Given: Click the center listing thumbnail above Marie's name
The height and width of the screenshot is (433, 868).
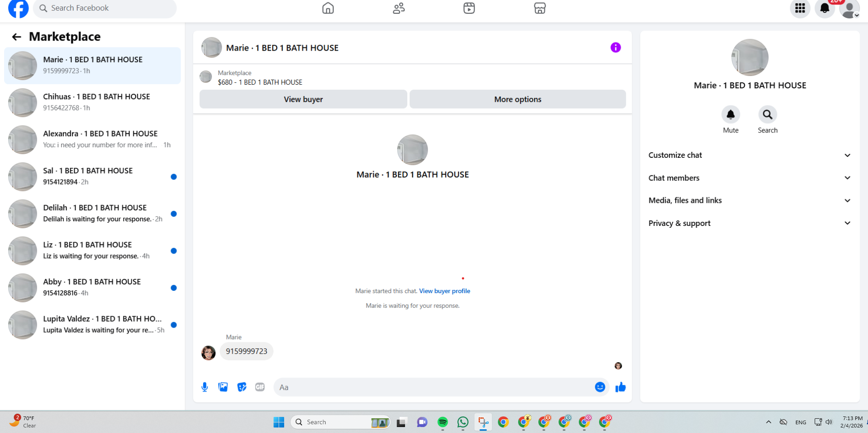Looking at the screenshot, I should [412, 150].
